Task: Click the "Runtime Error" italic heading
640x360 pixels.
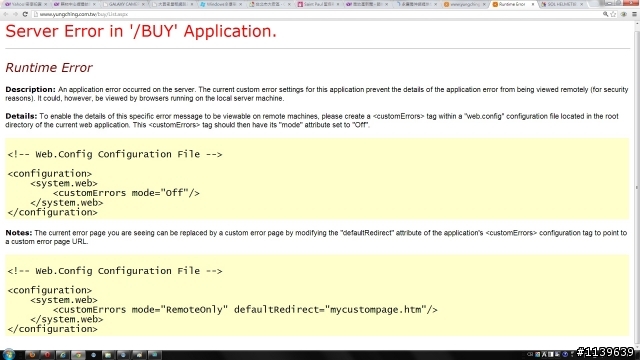Action: (x=49, y=67)
